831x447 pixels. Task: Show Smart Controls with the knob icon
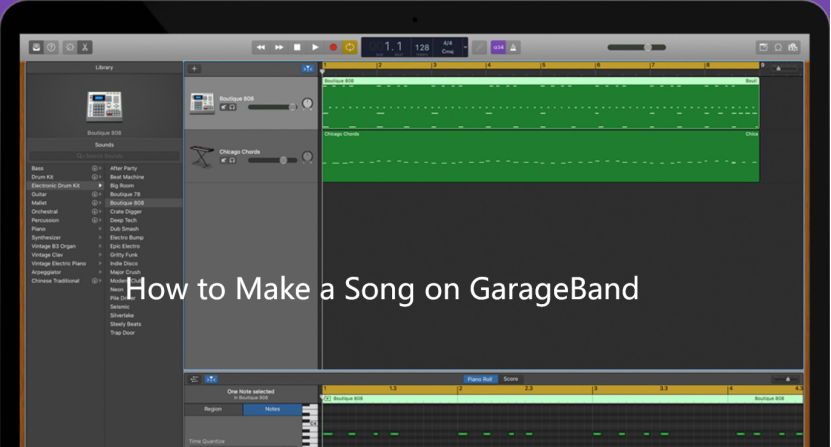(x=69, y=47)
